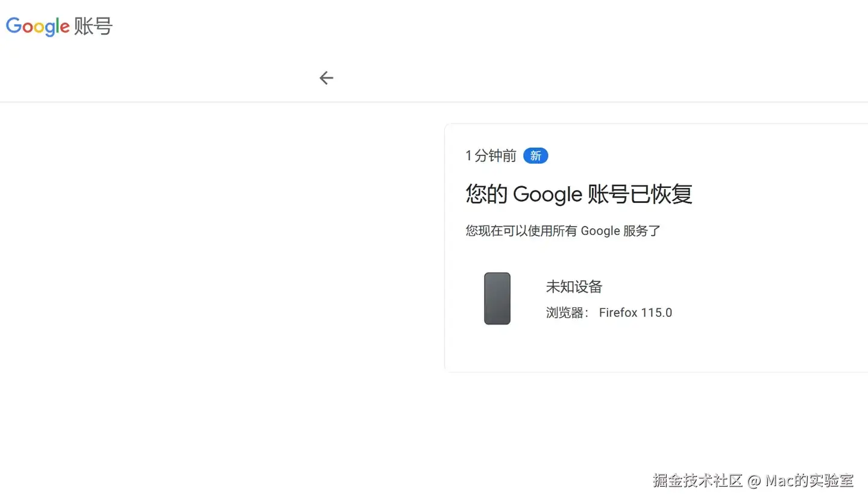Screen dimensions: 868x503
Task: Click the word Google in the heading
Action: pyautogui.click(x=547, y=194)
